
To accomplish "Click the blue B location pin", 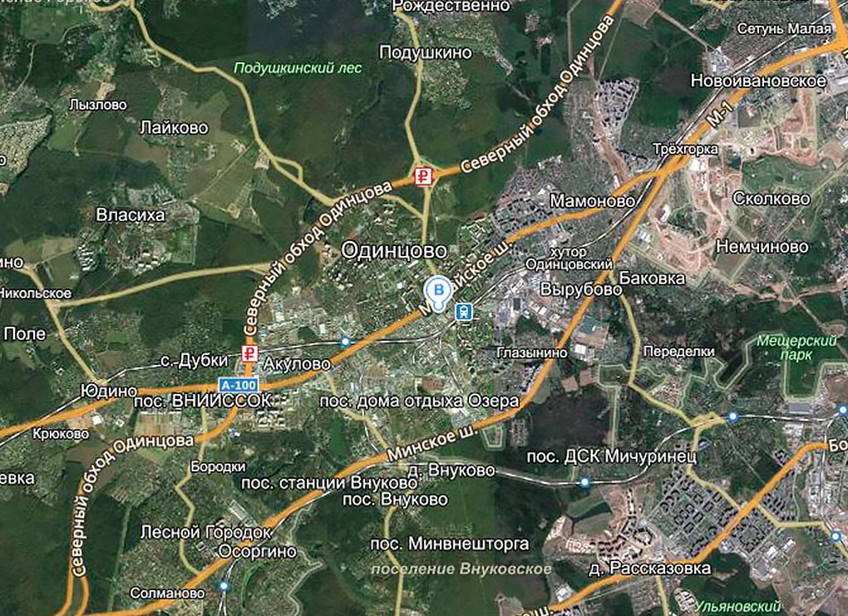I will [x=439, y=293].
